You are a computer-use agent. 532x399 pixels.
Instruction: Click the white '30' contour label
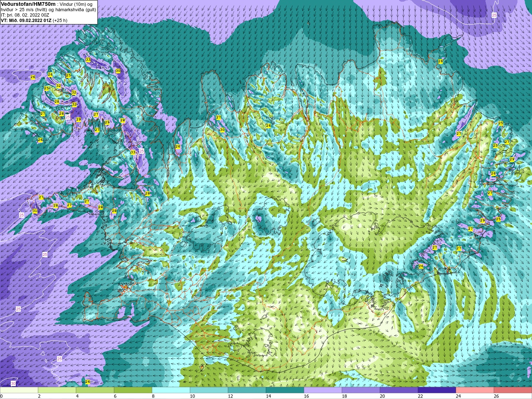(13, 383)
